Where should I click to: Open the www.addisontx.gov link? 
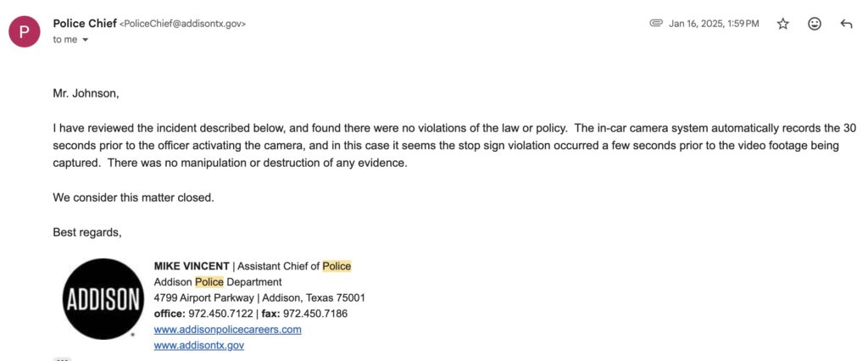pyautogui.click(x=198, y=346)
